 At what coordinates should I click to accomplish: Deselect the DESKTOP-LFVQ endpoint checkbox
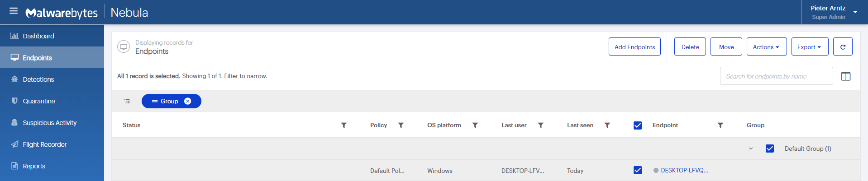[637, 170]
